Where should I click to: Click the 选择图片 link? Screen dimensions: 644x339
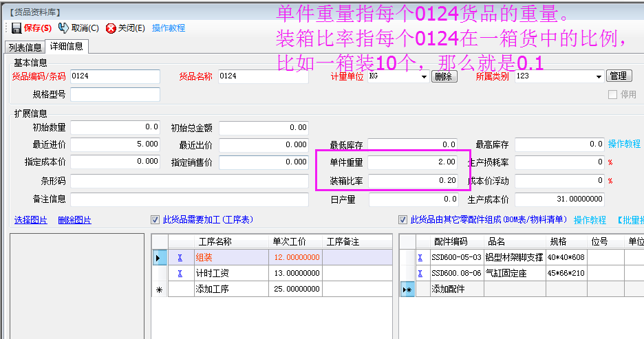coord(31,220)
